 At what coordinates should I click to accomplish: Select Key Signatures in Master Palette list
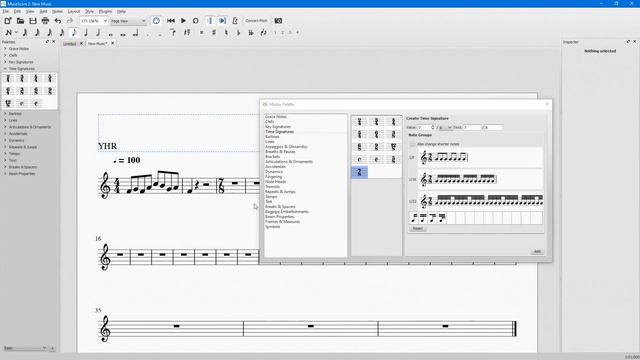pyautogui.click(x=278, y=127)
